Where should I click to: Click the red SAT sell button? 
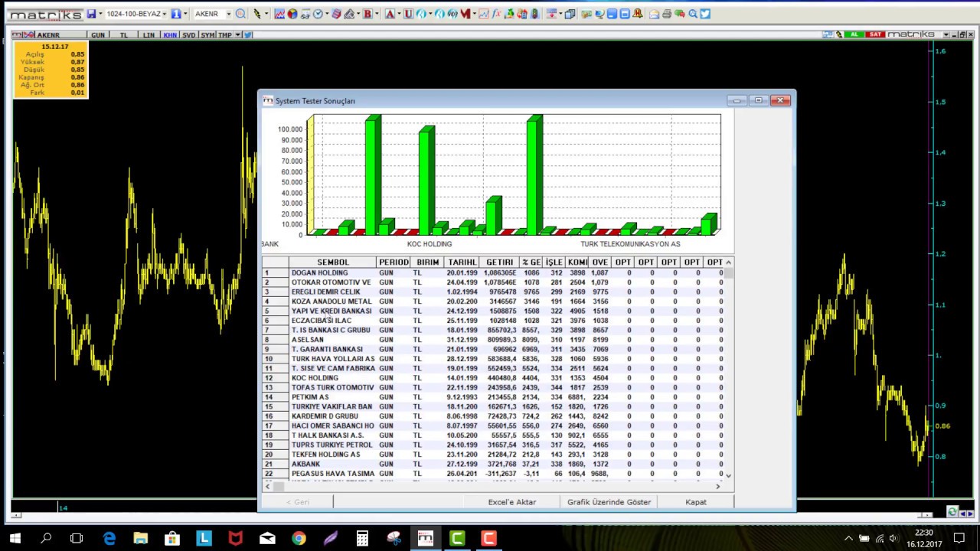click(x=875, y=34)
